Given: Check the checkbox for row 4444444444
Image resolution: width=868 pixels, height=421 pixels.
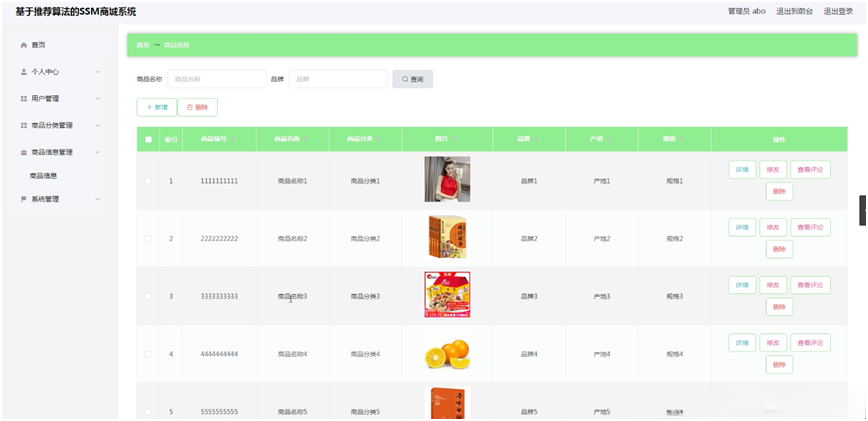Looking at the screenshot, I should coord(148,354).
